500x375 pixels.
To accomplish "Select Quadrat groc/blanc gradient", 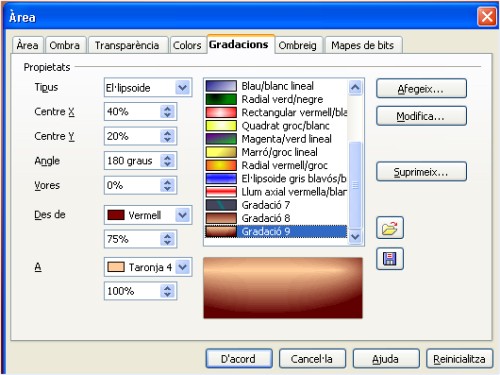I will (x=276, y=126).
